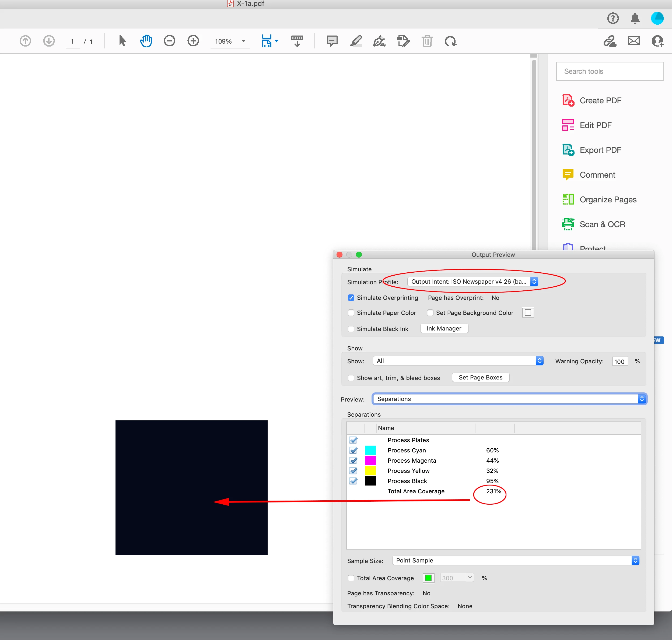Add a sticky note comment
672x640 pixels.
pos(332,41)
